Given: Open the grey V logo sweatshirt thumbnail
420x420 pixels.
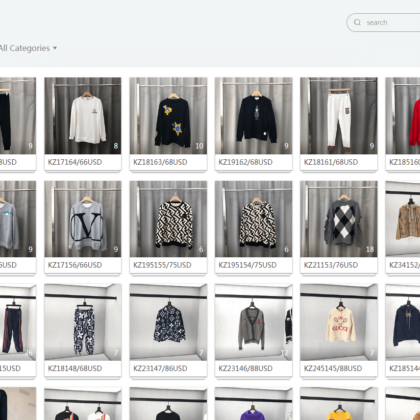Looking at the screenshot, I should coord(83,219).
